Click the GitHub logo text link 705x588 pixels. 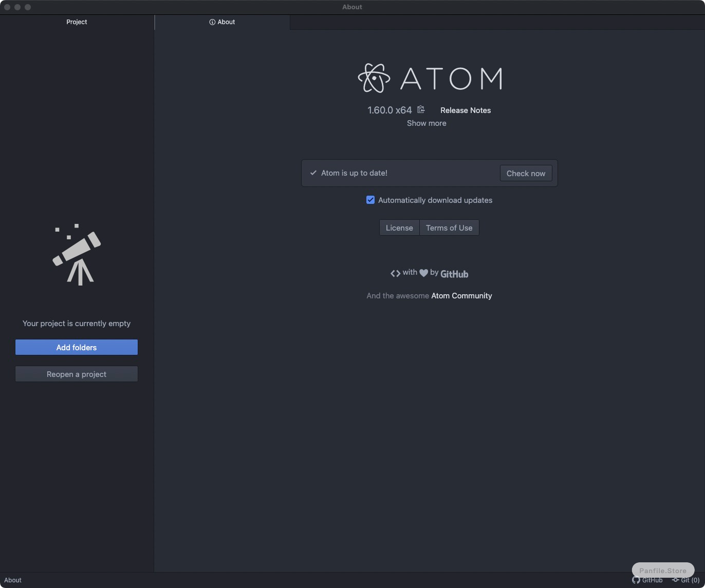pos(454,274)
